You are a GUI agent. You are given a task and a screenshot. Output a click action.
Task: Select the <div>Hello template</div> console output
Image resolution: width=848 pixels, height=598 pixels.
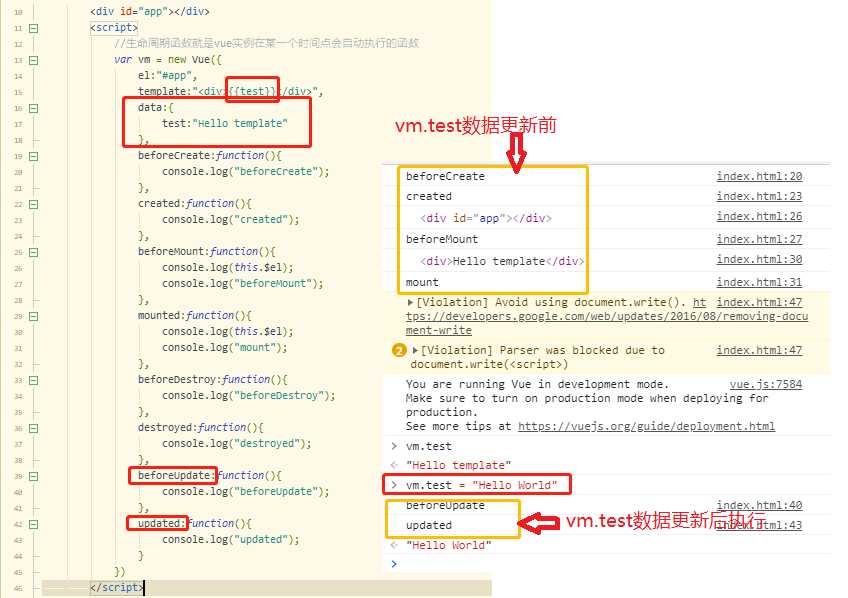502,261
